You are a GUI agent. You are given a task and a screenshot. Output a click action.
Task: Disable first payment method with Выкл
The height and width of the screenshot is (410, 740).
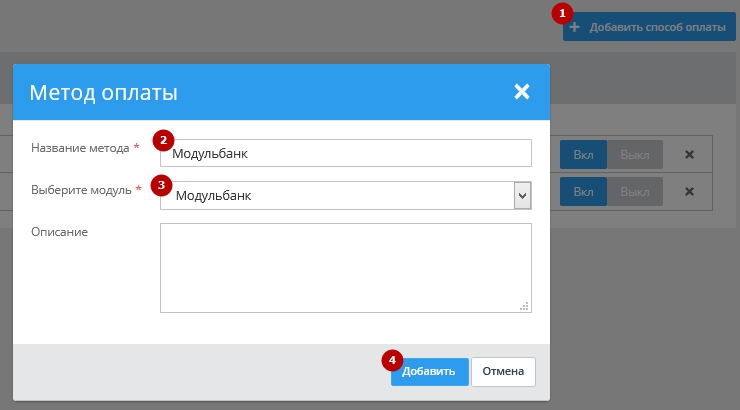click(x=635, y=155)
